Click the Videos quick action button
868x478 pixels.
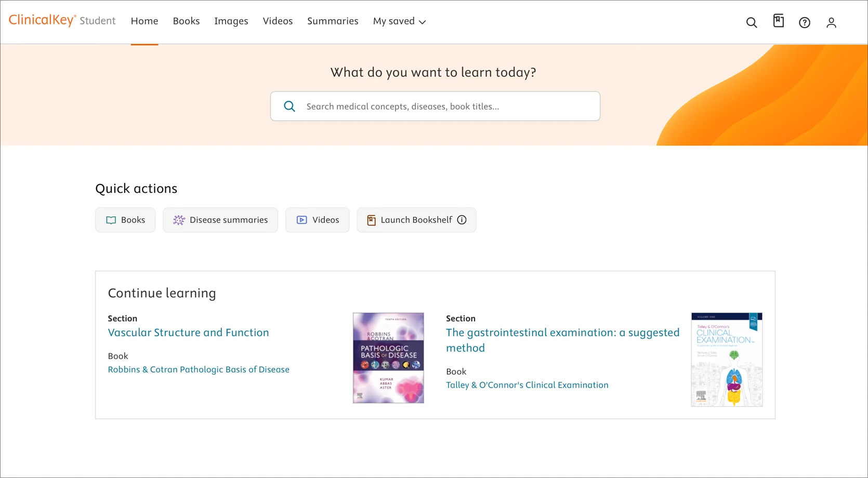point(318,220)
